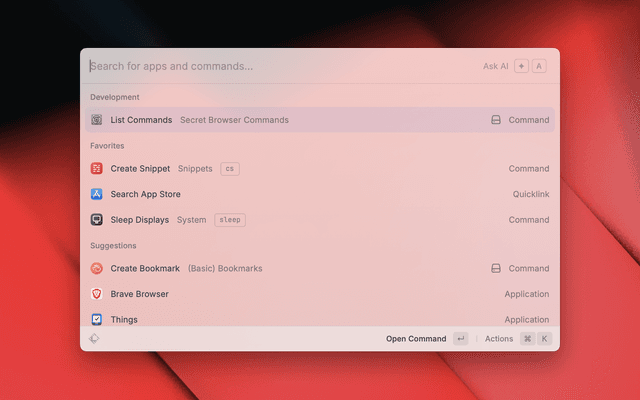The width and height of the screenshot is (640, 400).
Task: Click 'Command' label on Create Snippet row
Action: coord(529,169)
